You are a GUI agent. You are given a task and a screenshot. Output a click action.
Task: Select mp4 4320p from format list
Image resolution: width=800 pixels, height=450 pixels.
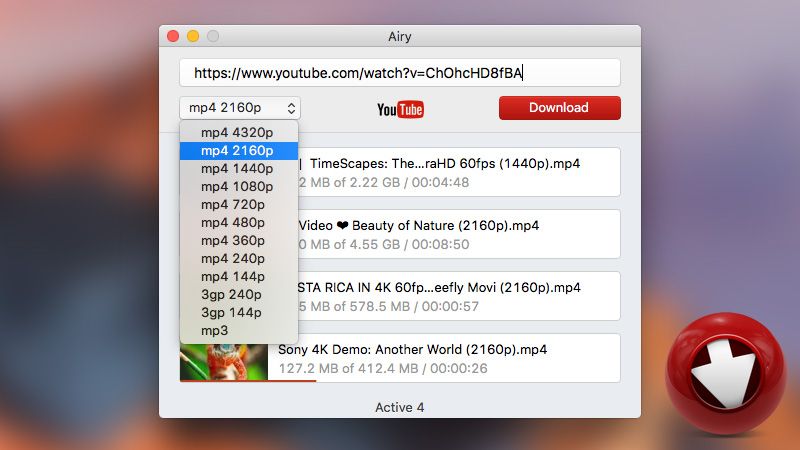point(236,133)
